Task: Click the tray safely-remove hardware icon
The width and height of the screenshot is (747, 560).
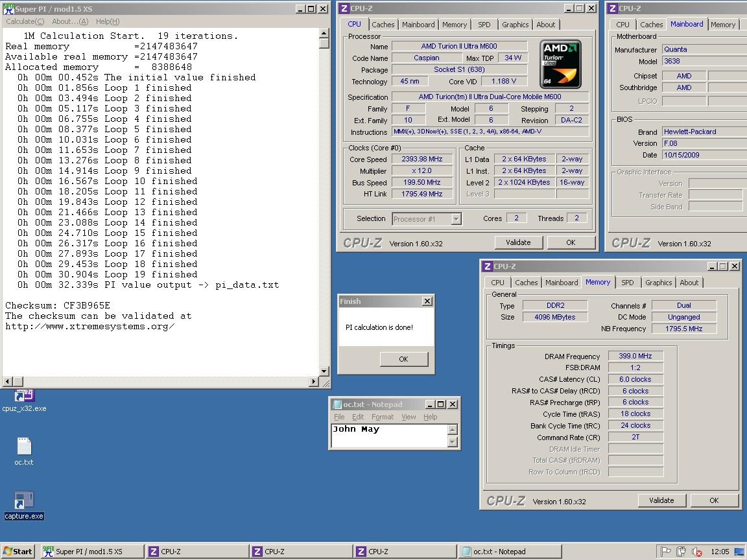Action: 681,552
